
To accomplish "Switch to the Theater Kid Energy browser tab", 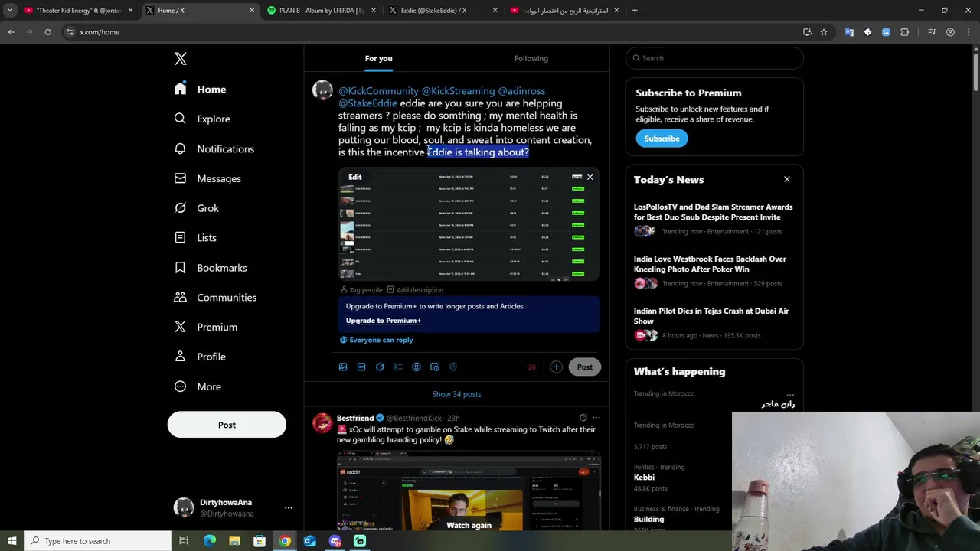I will (79, 11).
